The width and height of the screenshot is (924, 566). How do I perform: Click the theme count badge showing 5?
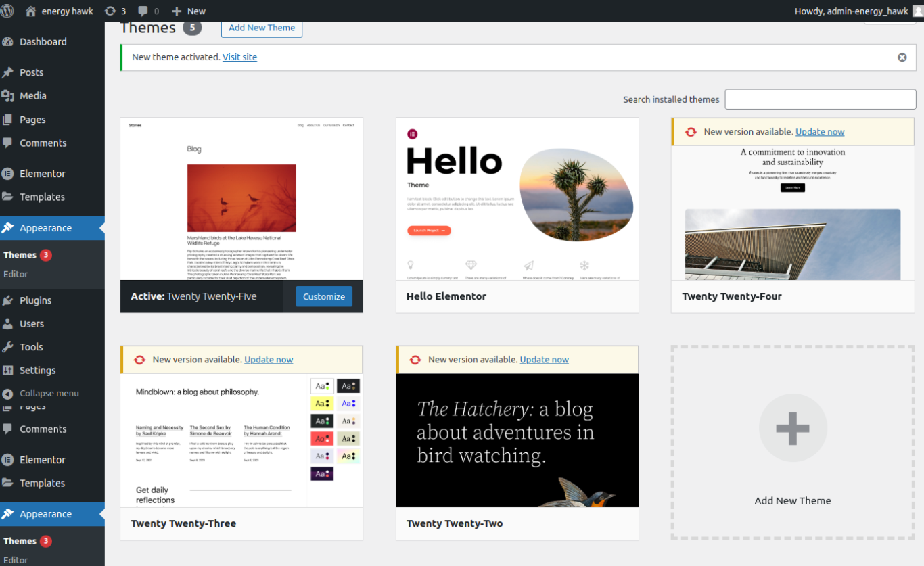192,28
